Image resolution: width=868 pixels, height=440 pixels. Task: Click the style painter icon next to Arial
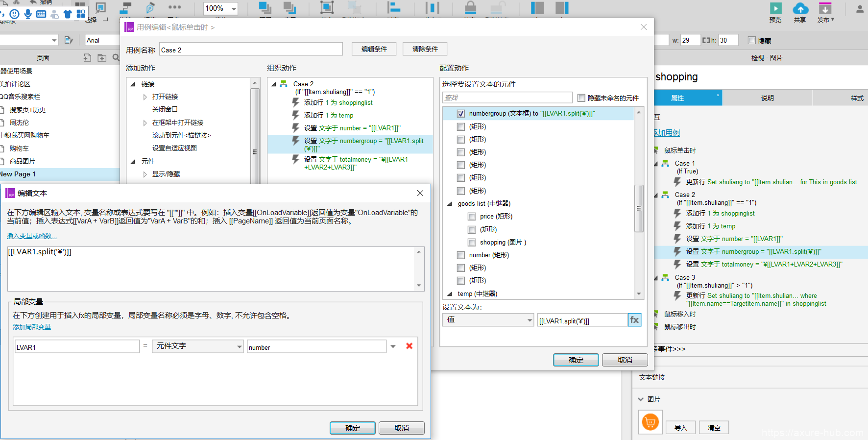point(69,40)
